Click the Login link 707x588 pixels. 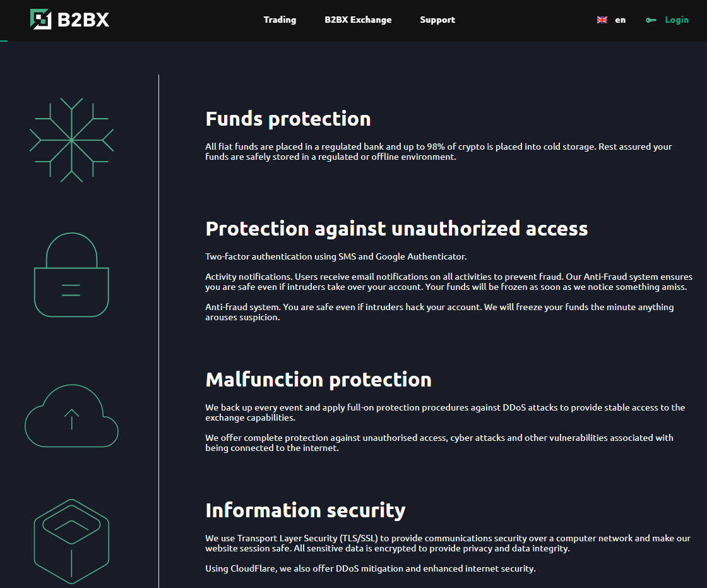(x=677, y=20)
